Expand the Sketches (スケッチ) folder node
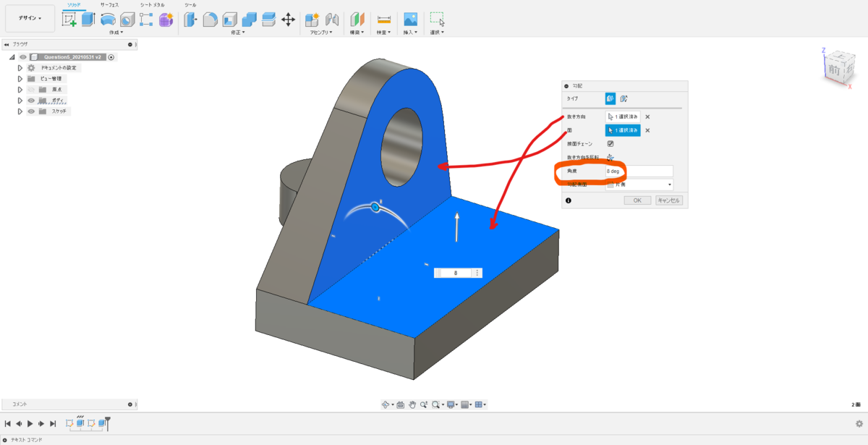 [20, 111]
